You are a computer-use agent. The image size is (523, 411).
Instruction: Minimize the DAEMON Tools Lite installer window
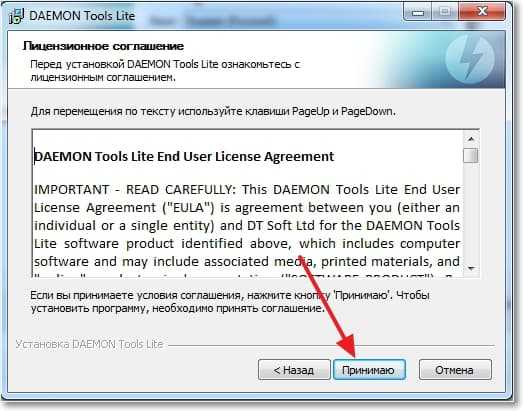[417, 13]
